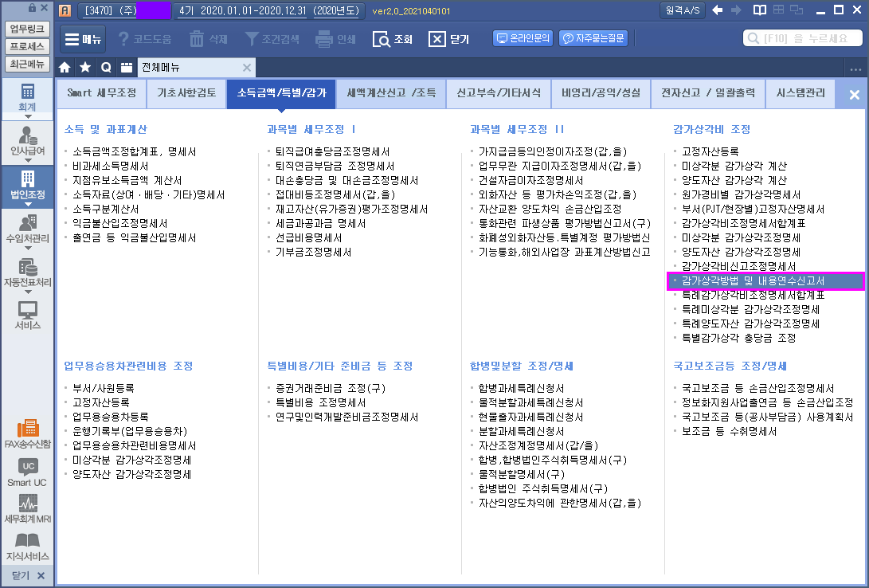869x588 pixels.
Task: Click the F10 search input field
Action: point(800,39)
